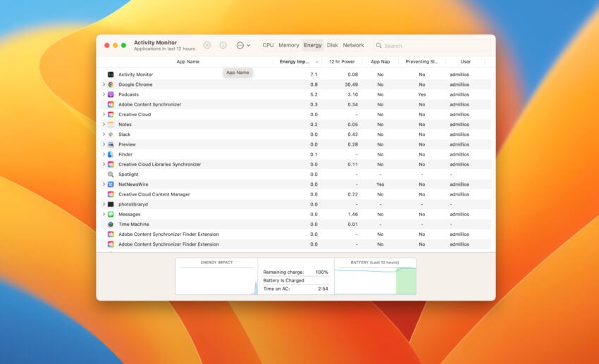Click the Creative Cloud Content Manager icon

(x=111, y=194)
